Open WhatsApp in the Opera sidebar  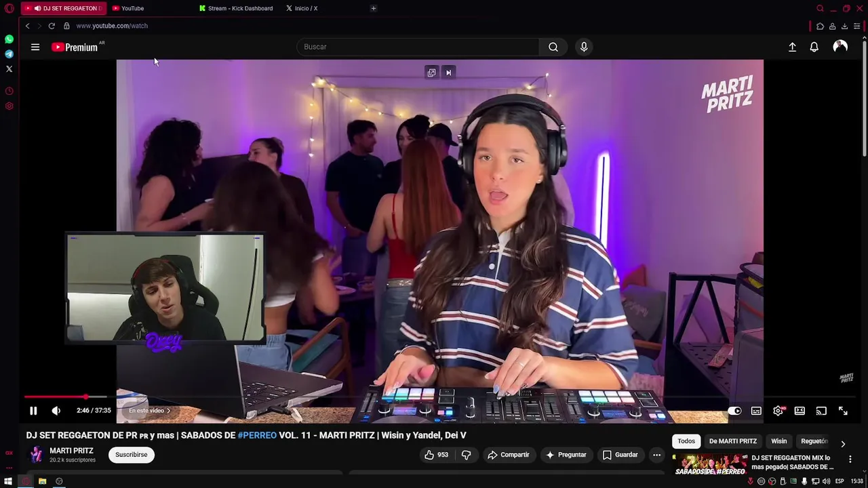(9, 39)
